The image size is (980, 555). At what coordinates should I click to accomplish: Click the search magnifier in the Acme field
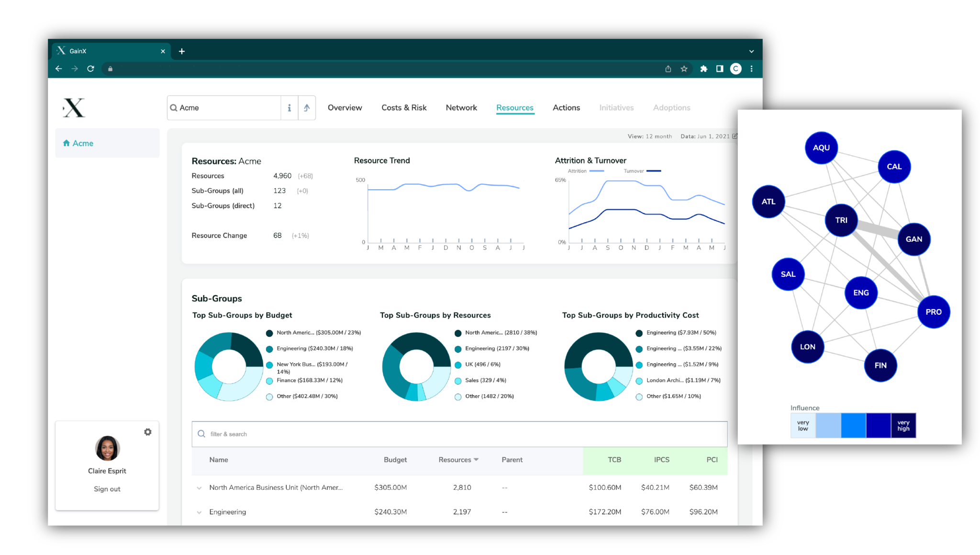click(x=173, y=107)
